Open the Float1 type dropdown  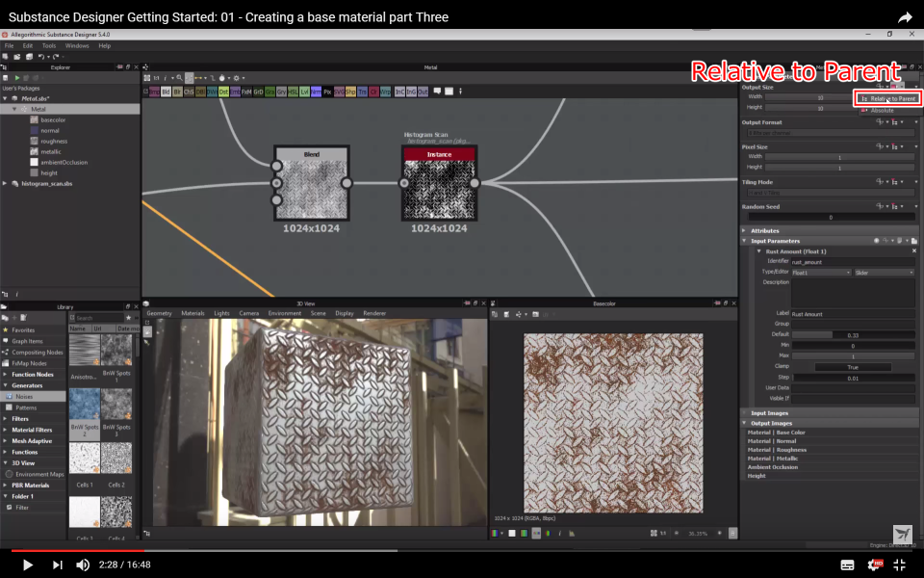tap(821, 273)
